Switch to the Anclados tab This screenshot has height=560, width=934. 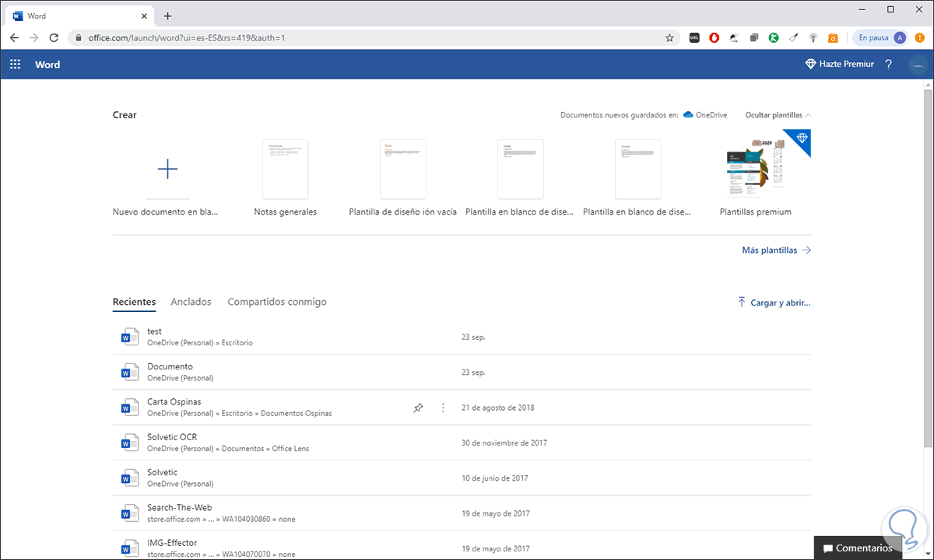pos(191,302)
